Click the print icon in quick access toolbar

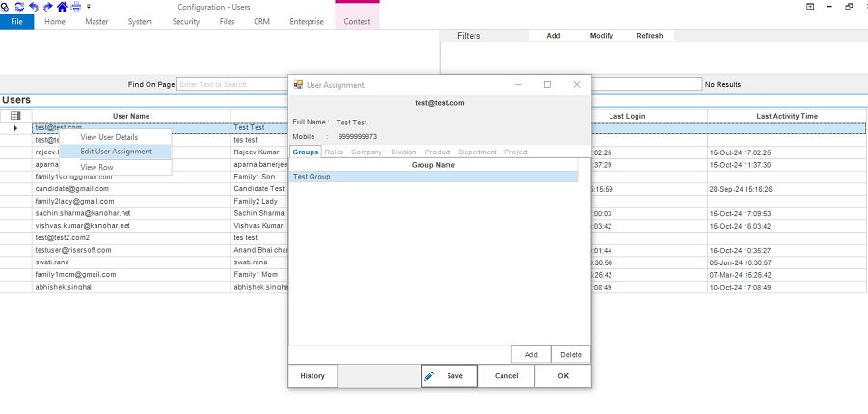click(x=76, y=6)
